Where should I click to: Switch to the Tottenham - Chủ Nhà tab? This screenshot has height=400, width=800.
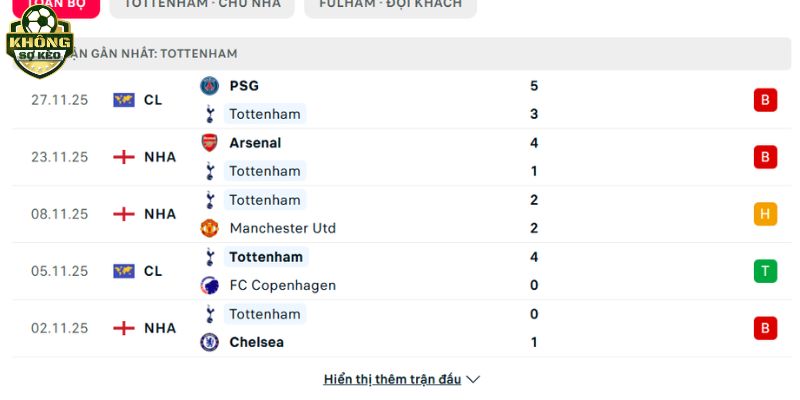[203, 4]
